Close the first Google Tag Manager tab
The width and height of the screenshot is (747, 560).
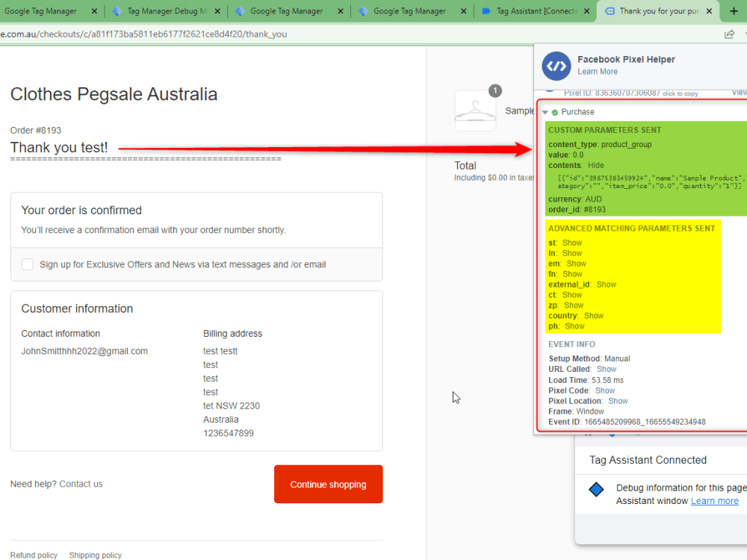pos(94,11)
